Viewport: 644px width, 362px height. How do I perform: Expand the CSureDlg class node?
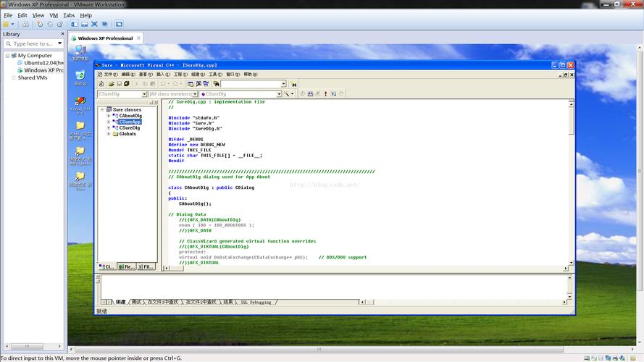point(109,127)
